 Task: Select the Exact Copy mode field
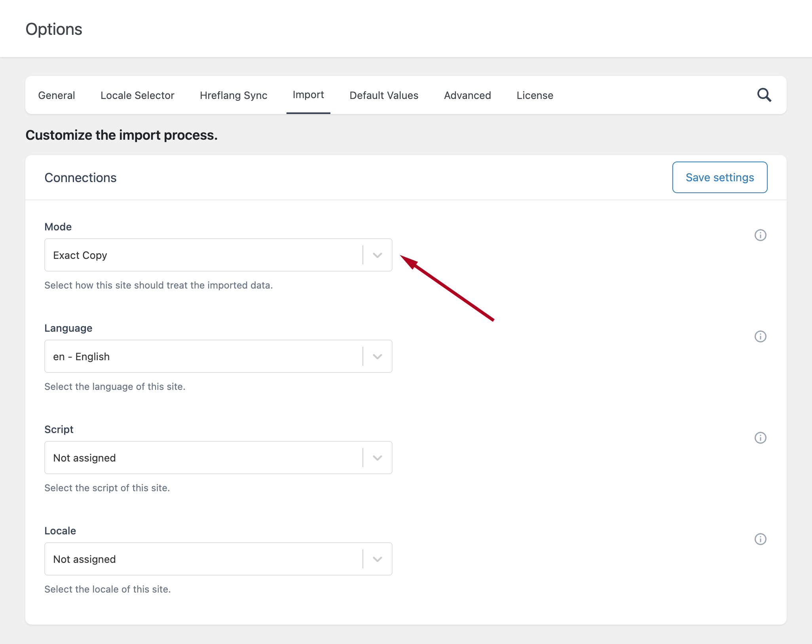tap(198, 255)
